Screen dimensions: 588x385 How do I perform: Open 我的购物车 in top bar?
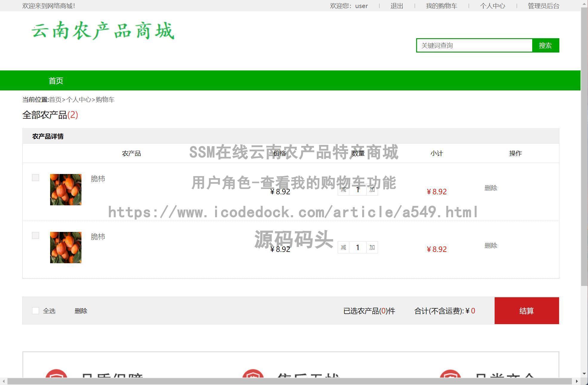441,6
